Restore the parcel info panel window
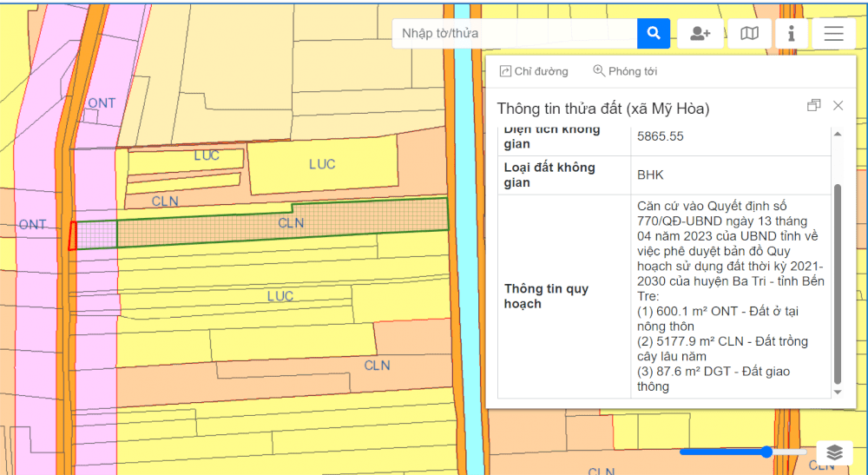Screen dimensions: 868x475 click(813, 105)
